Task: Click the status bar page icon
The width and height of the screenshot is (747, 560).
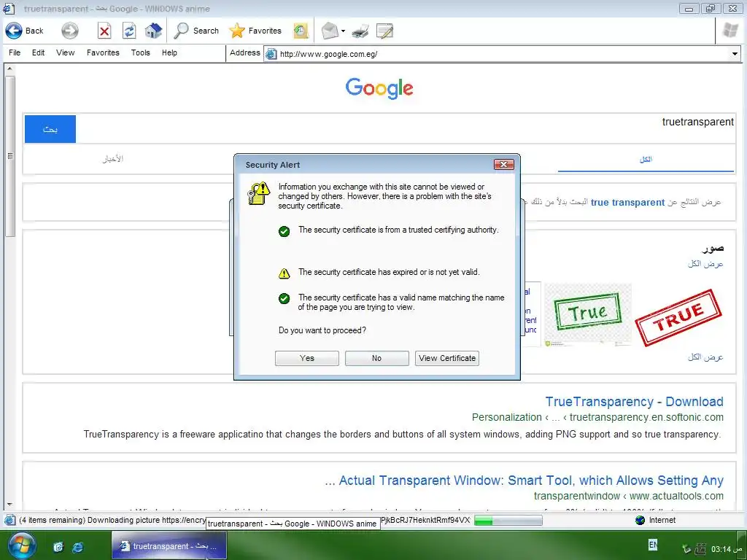Action: tap(9, 520)
